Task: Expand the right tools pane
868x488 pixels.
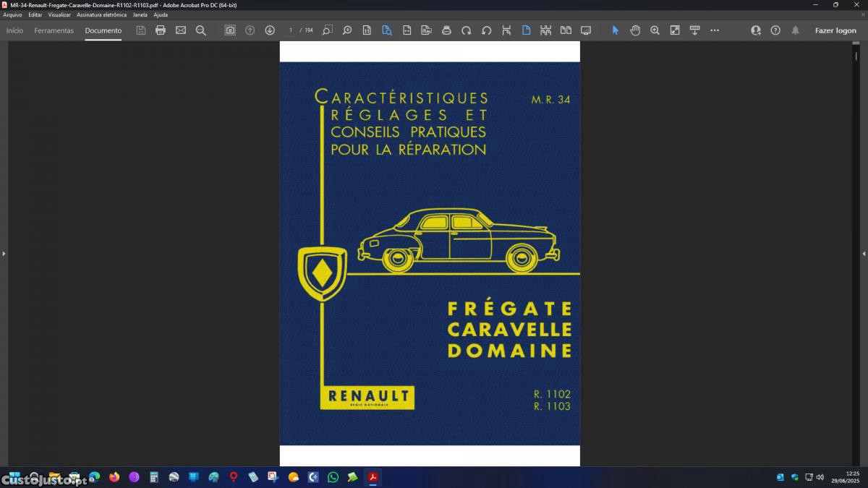Action: tap(864, 254)
